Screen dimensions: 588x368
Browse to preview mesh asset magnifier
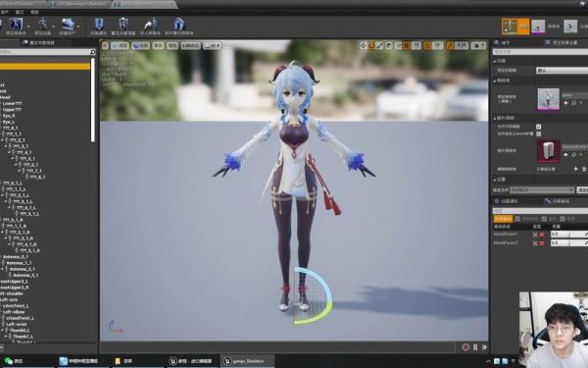(573, 103)
